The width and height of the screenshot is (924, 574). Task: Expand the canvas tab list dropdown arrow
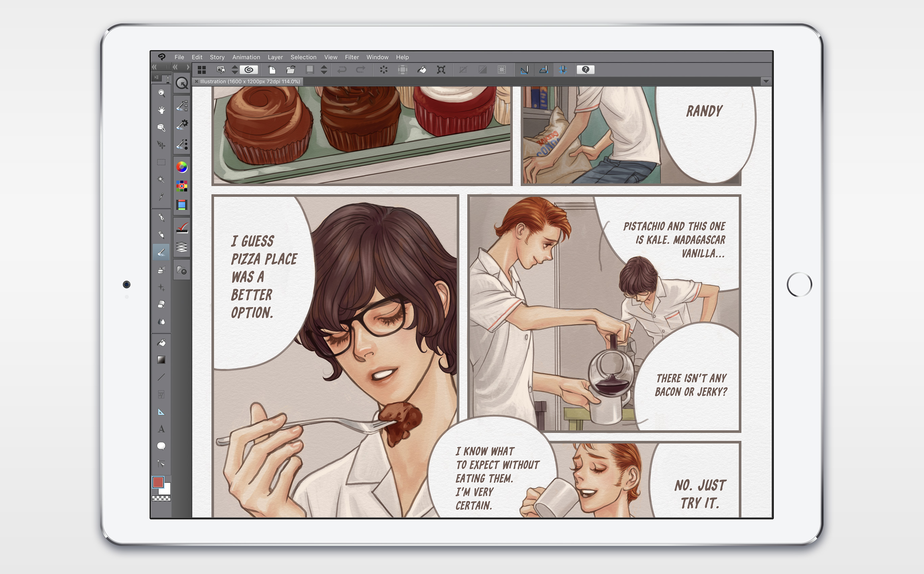766,81
